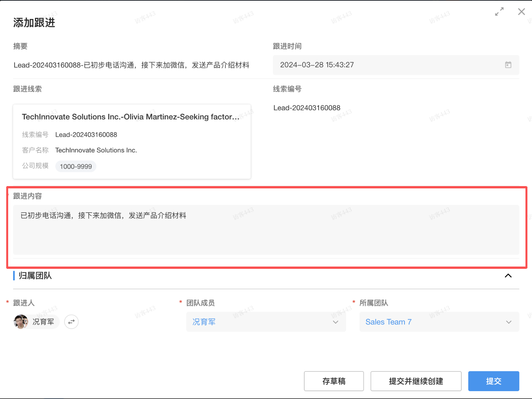
Task: Click the 存草稿 button
Action: (x=333, y=381)
